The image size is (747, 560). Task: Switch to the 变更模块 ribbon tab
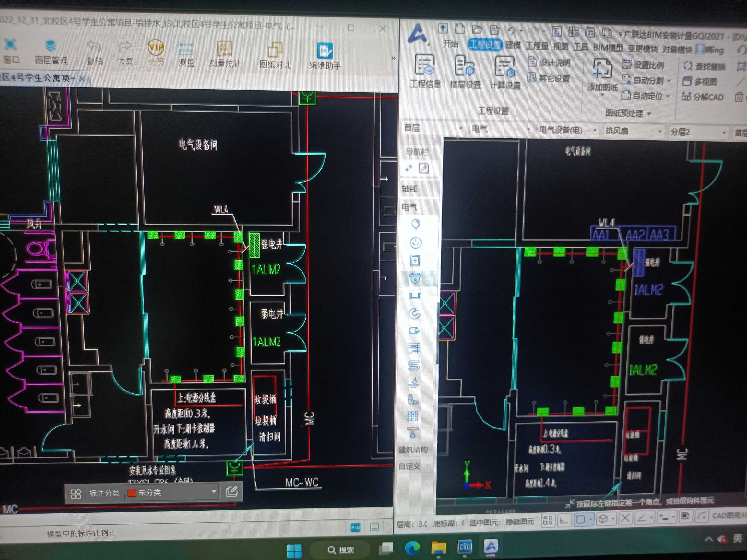tap(642, 49)
